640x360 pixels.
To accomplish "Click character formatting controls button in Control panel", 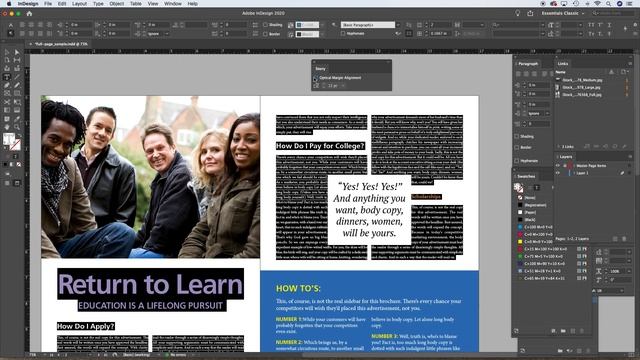I will (x=11, y=25).
